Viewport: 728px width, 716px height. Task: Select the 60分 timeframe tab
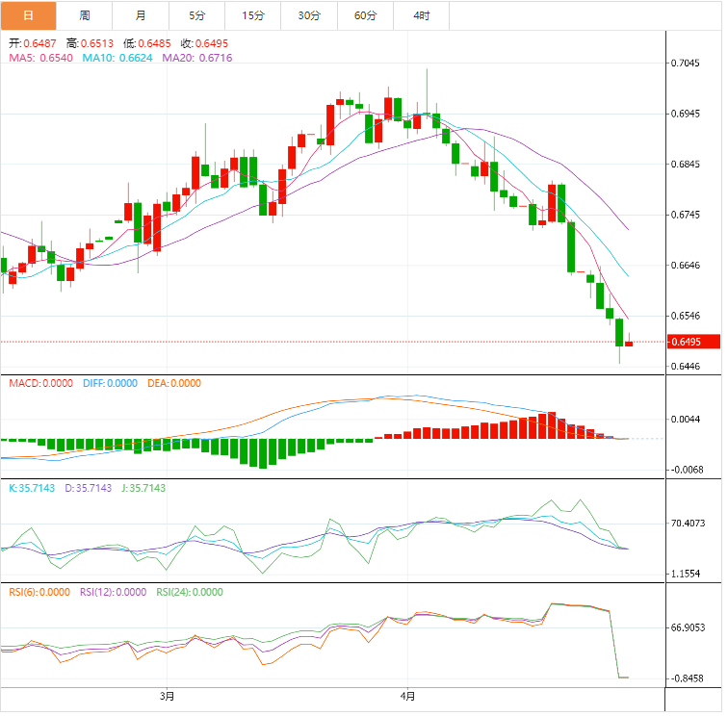[366, 15]
